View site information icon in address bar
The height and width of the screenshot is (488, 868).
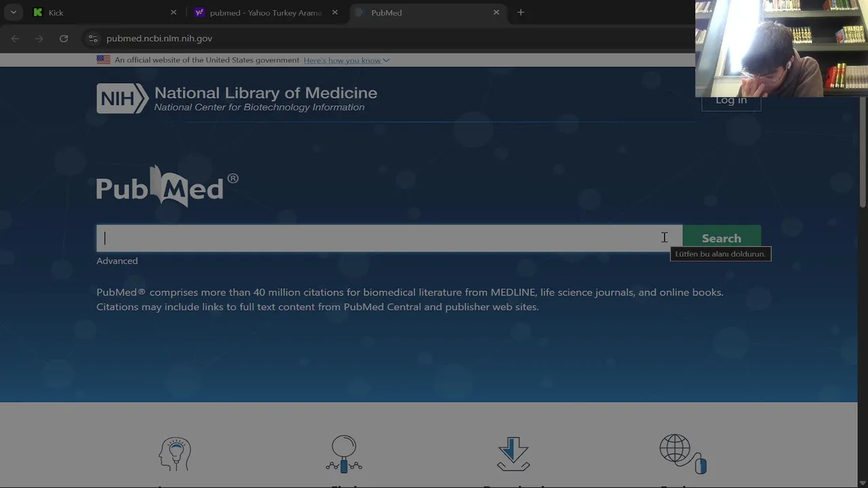[94, 39]
